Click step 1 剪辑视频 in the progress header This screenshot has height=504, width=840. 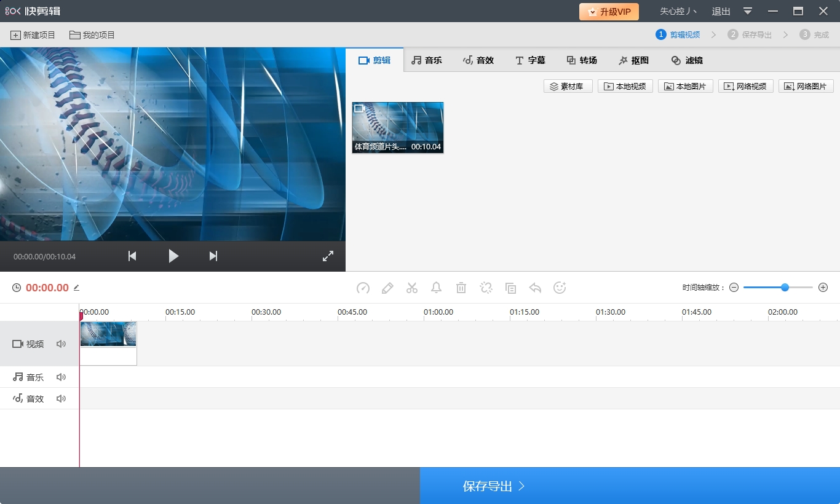[x=678, y=34]
